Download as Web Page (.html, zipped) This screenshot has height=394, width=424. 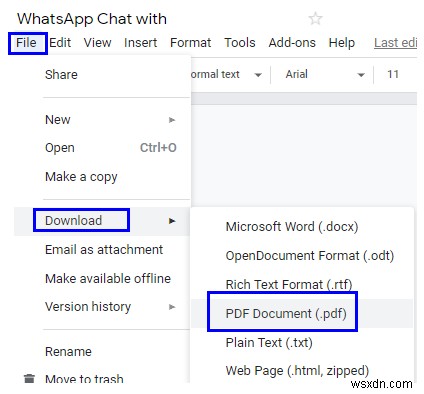pos(302,370)
